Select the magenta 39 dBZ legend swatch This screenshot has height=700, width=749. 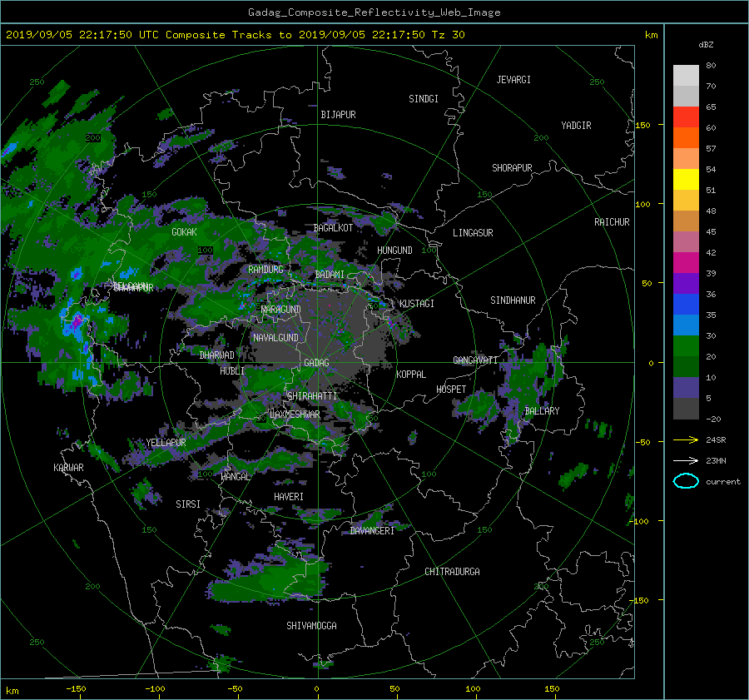[x=686, y=263]
